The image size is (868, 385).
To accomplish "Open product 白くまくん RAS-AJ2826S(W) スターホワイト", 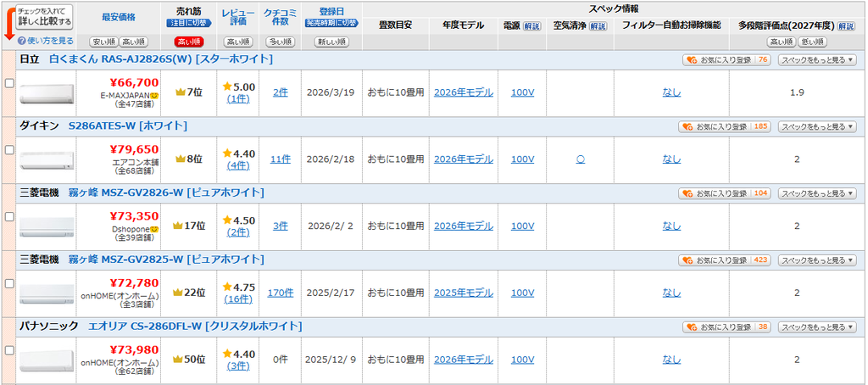I will tap(161, 59).
